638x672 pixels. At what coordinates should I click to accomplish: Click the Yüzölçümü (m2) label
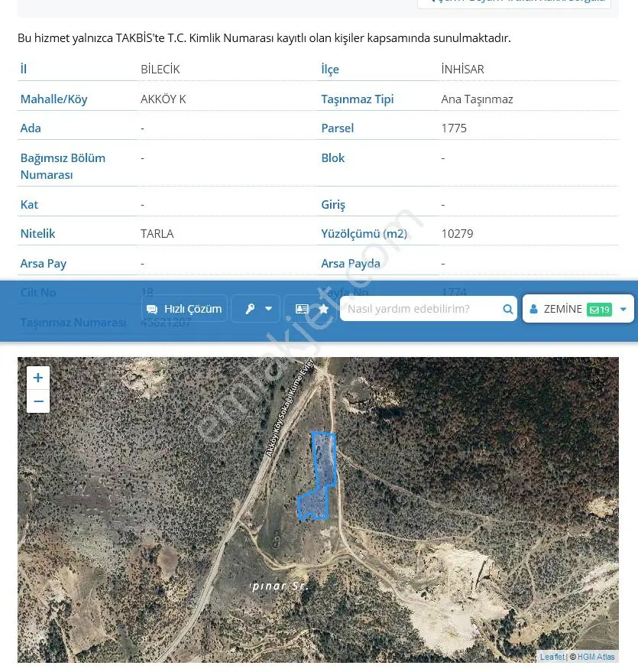tap(364, 234)
